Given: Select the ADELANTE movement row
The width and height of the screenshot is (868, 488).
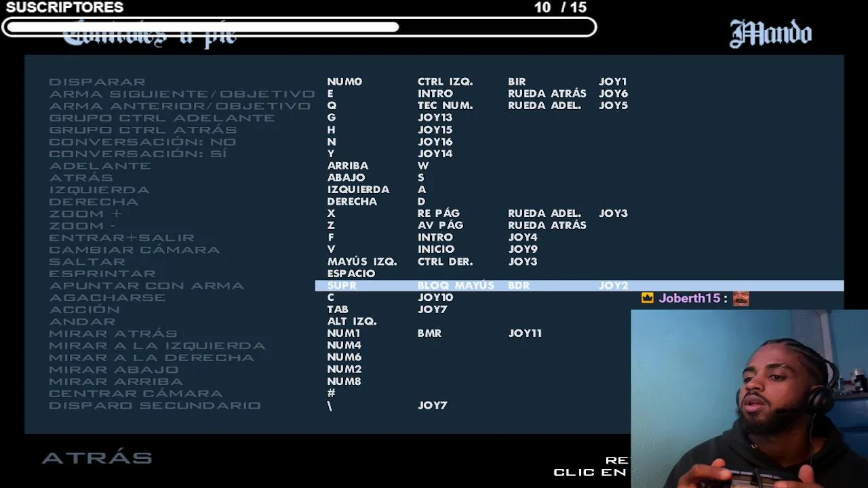Looking at the screenshot, I should click(x=100, y=165).
